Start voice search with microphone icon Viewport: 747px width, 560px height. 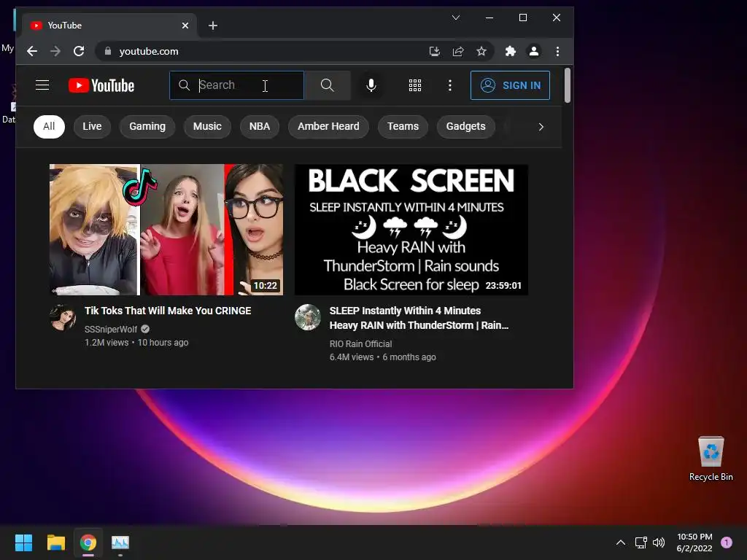[371, 85]
